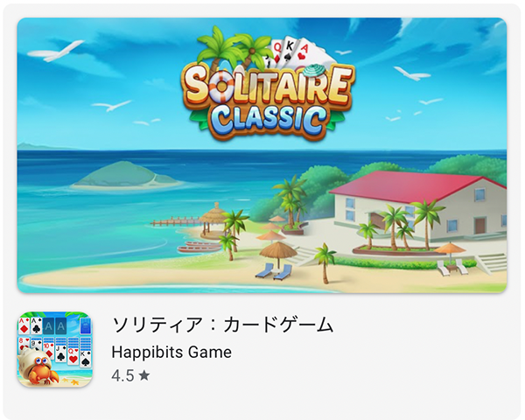525x420 pixels.
Task: Click the small green island in the sea
Action: click(x=127, y=174)
